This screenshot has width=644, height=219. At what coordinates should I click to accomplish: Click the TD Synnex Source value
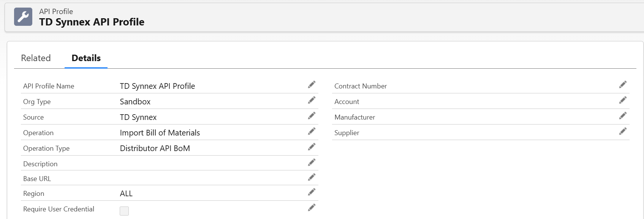[138, 117]
